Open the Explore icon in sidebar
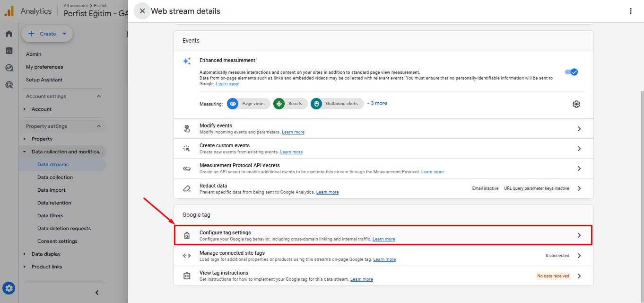 [9, 68]
